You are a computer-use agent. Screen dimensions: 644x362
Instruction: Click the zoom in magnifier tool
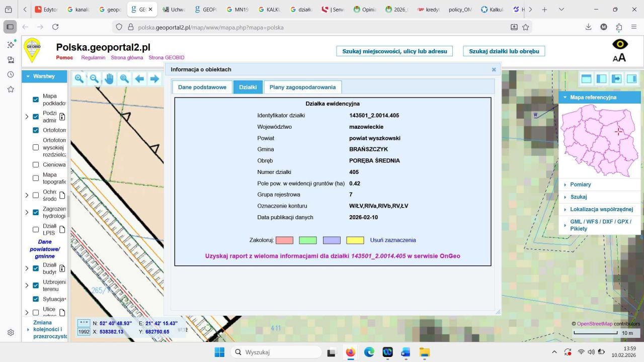point(79,78)
